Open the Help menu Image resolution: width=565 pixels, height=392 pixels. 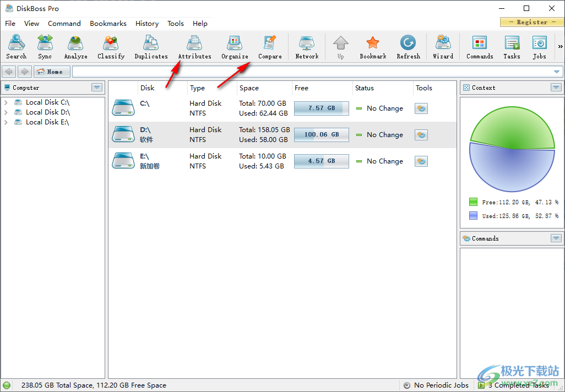[x=200, y=24]
